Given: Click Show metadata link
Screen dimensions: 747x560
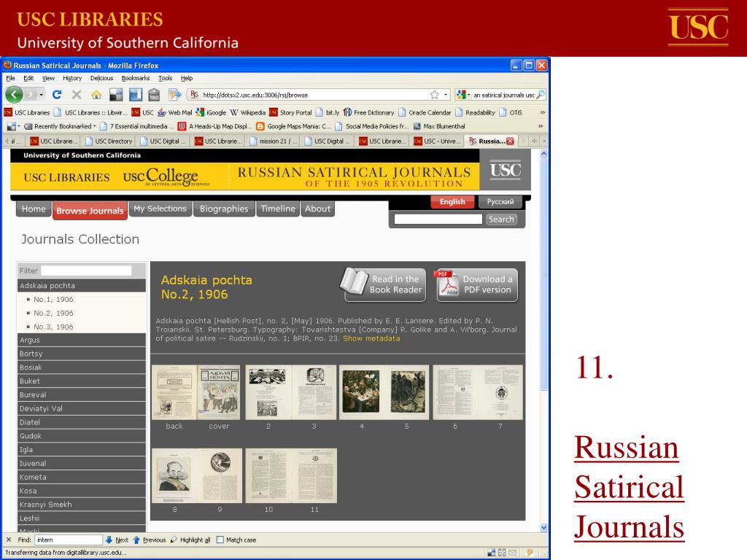Looking at the screenshot, I should 371,338.
